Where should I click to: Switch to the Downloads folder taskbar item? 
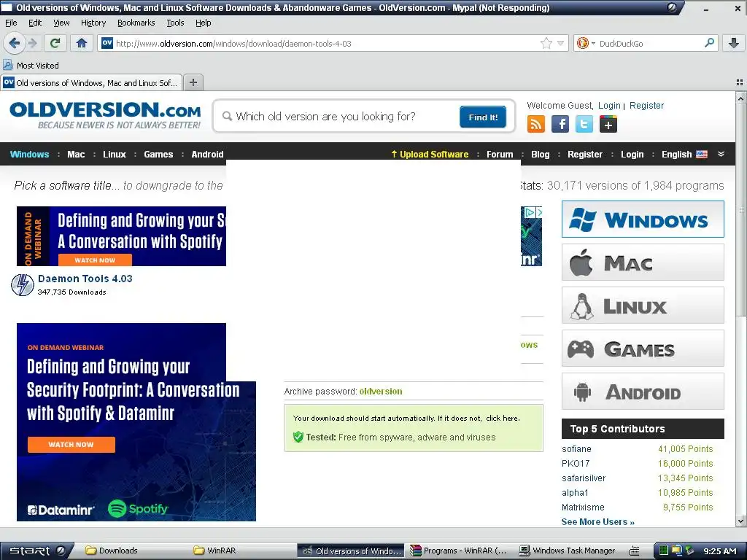click(x=112, y=551)
